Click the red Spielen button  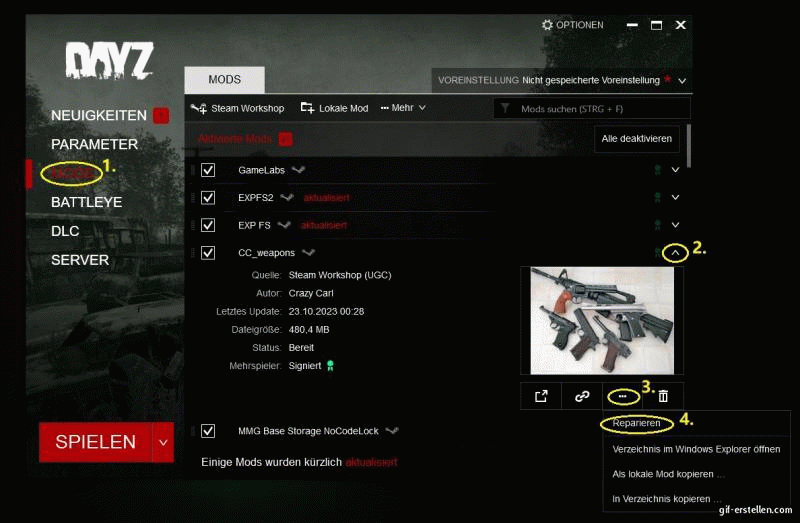tap(95, 442)
